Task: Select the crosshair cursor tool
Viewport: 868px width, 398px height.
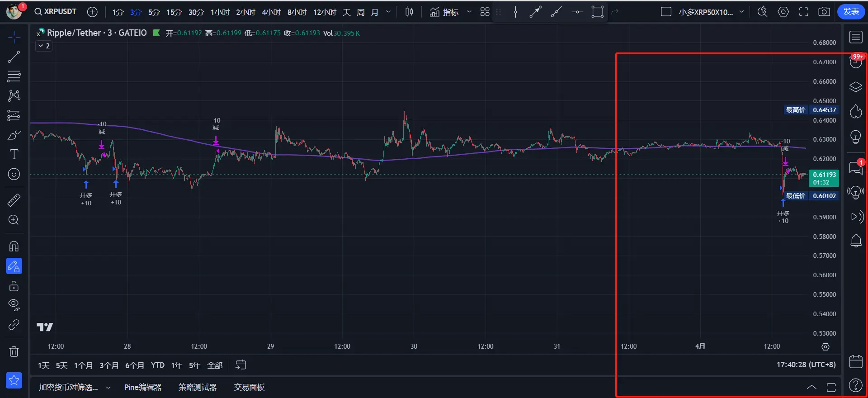Action: (x=14, y=38)
